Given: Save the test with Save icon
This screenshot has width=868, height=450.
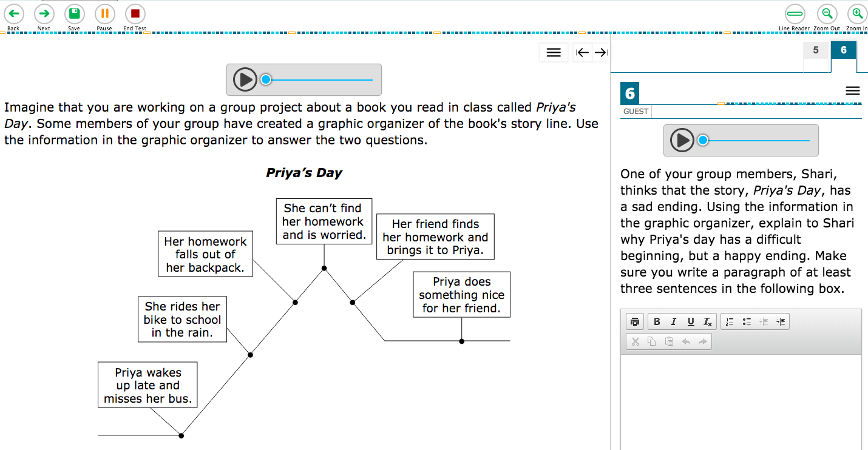Looking at the screenshot, I should click(74, 13).
